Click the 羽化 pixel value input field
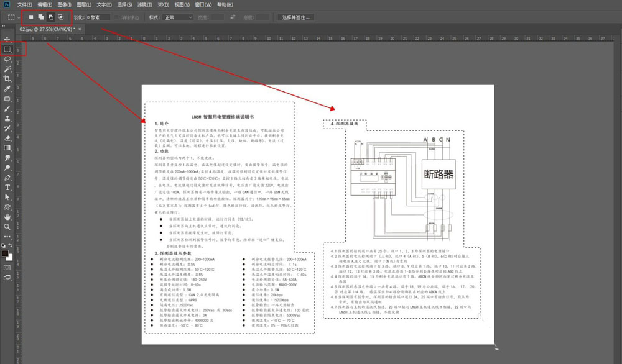622x364 pixels. 100,17
